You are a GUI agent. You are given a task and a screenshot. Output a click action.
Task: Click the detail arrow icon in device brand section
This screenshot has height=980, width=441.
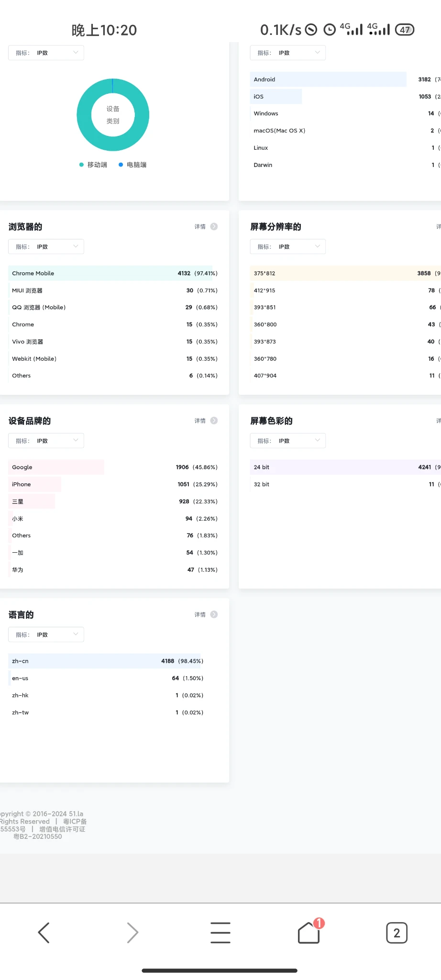click(x=214, y=421)
